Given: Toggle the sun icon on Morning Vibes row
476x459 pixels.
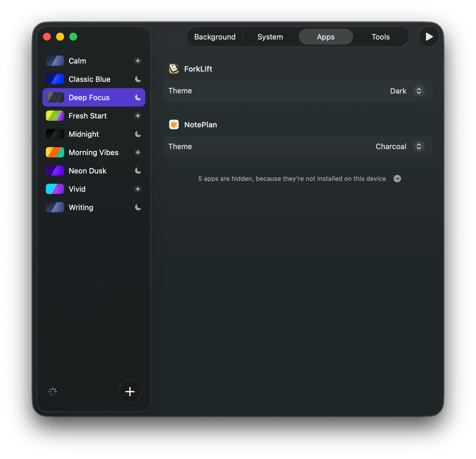Looking at the screenshot, I should click(x=138, y=153).
